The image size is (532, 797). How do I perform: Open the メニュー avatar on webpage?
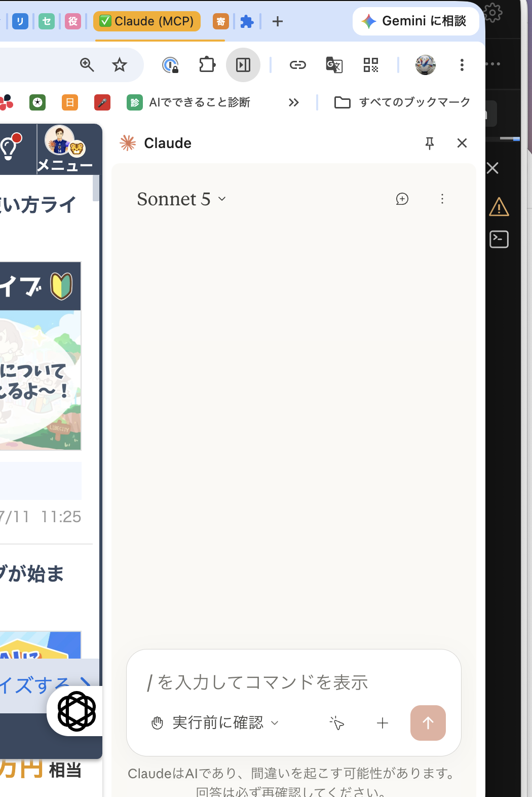65,149
